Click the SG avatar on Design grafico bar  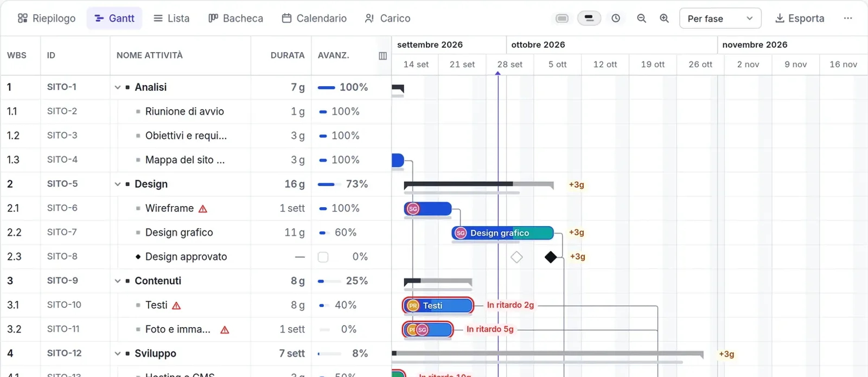(x=461, y=233)
